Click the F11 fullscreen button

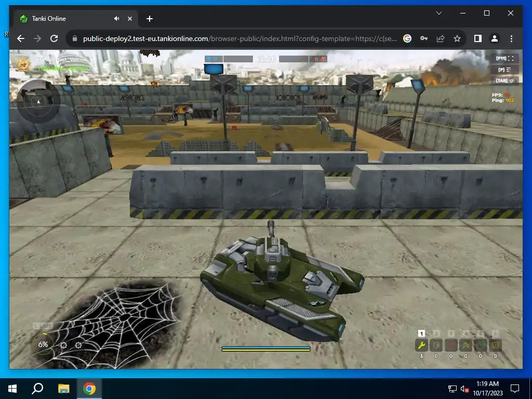pos(505,58)
